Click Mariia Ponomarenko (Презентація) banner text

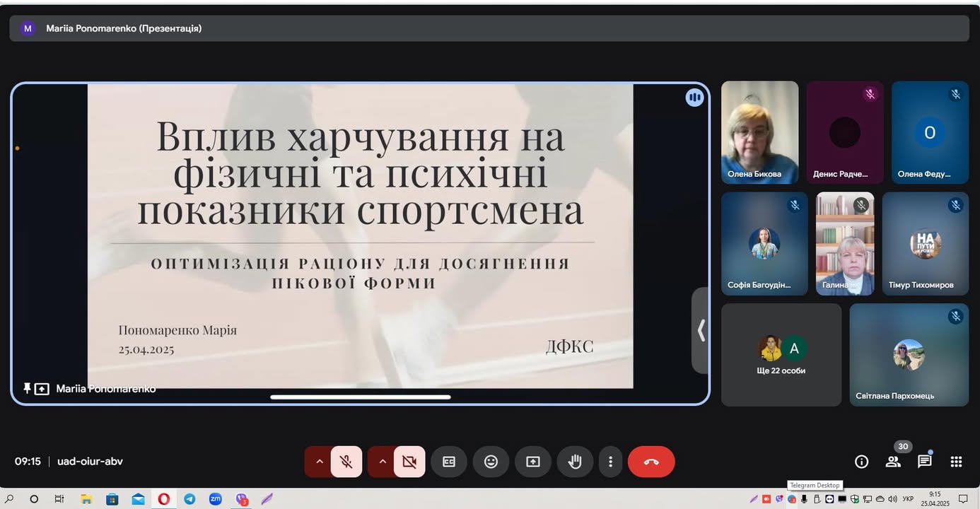[x=124, y=28]
